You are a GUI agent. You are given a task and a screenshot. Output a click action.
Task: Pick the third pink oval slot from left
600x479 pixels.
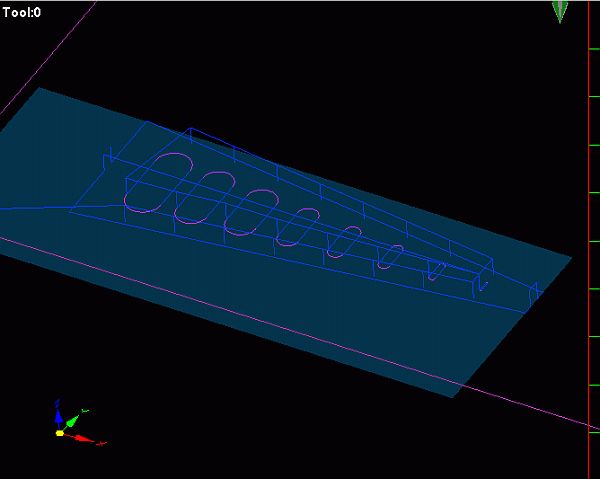tap(252, 212)
